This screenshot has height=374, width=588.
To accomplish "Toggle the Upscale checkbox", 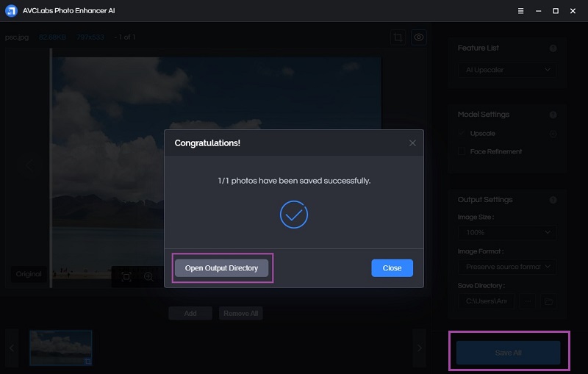I will (x=462, y=133).
